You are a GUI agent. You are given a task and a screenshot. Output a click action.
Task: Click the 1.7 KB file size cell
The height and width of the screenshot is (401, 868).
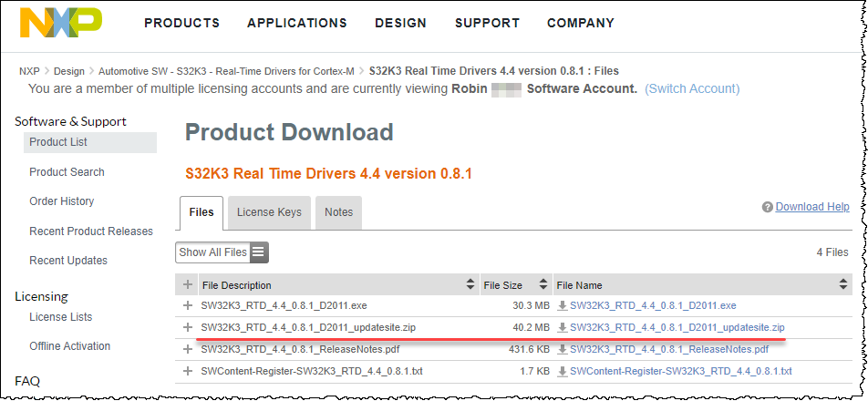[534, 371]
